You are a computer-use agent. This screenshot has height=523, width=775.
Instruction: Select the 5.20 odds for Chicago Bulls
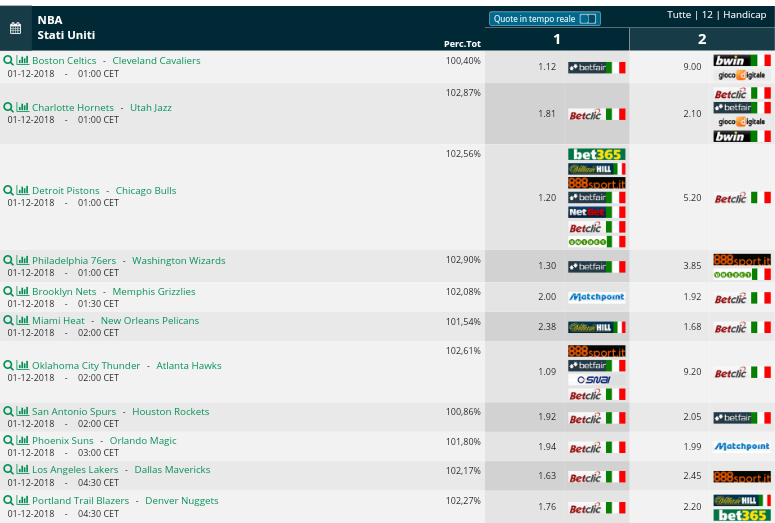[692, 198]
